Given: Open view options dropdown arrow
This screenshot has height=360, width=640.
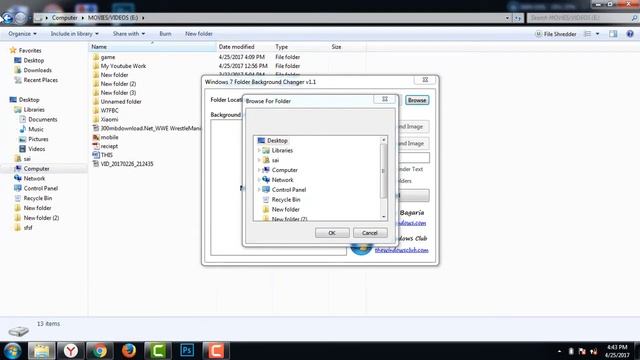Looking at the screenshot, I should pos(598,34).
